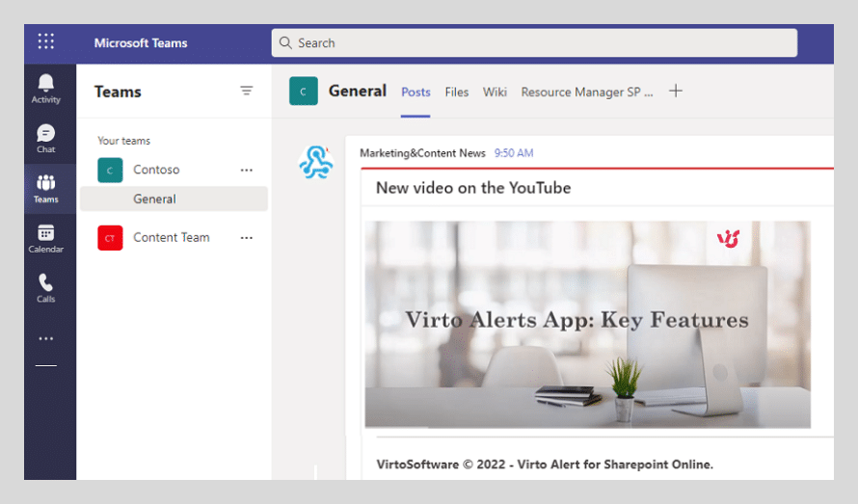Click the New video on the YouTube title
Image resolution: width=858 pixels, height=504 pixels.
(x=473, y=188)
